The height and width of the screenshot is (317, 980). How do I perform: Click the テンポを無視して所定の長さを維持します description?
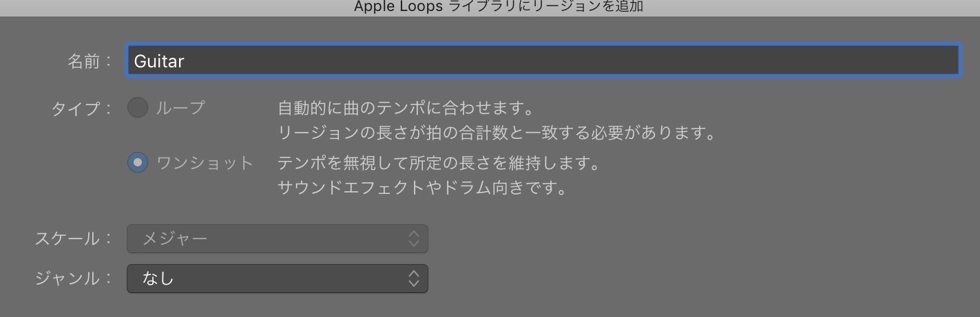click(x=439, y=164)
